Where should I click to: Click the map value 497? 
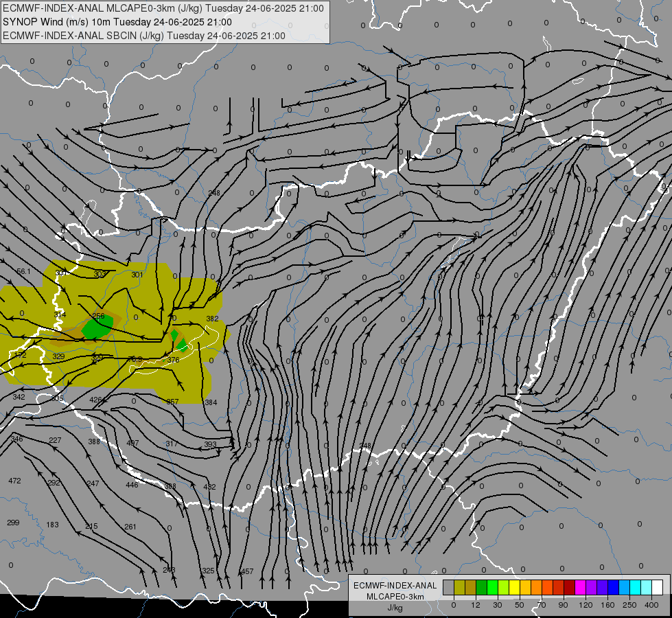(x=132, y=443)
